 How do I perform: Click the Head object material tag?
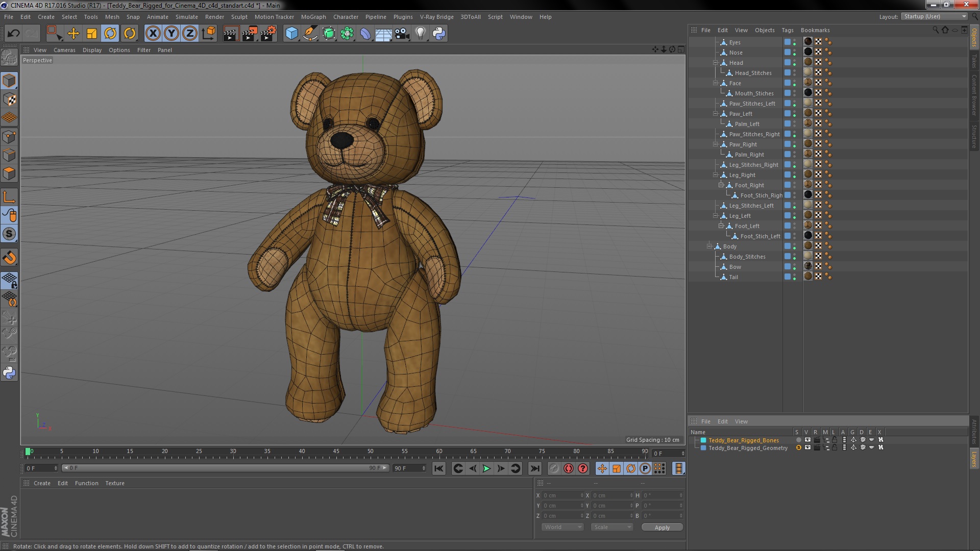(808, 62)
